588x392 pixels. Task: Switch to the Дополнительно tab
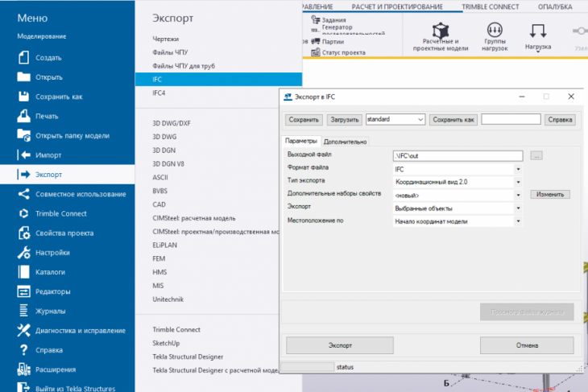[345, 142]
